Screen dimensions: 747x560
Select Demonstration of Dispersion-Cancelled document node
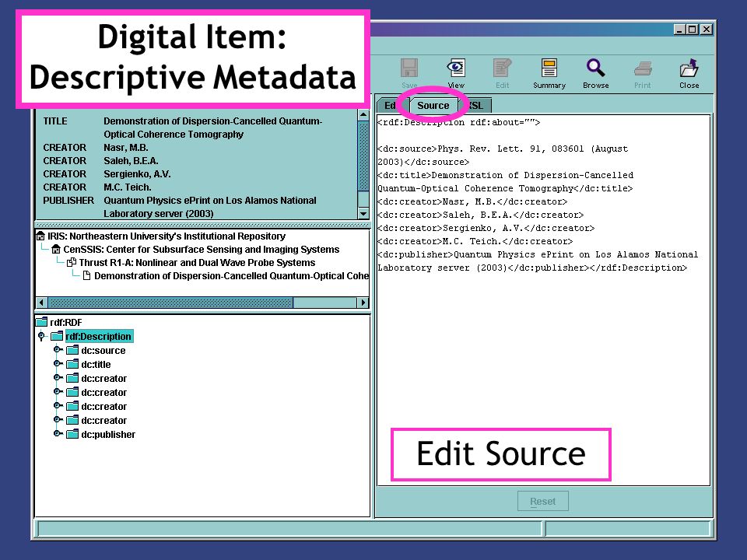click(232, 276)
